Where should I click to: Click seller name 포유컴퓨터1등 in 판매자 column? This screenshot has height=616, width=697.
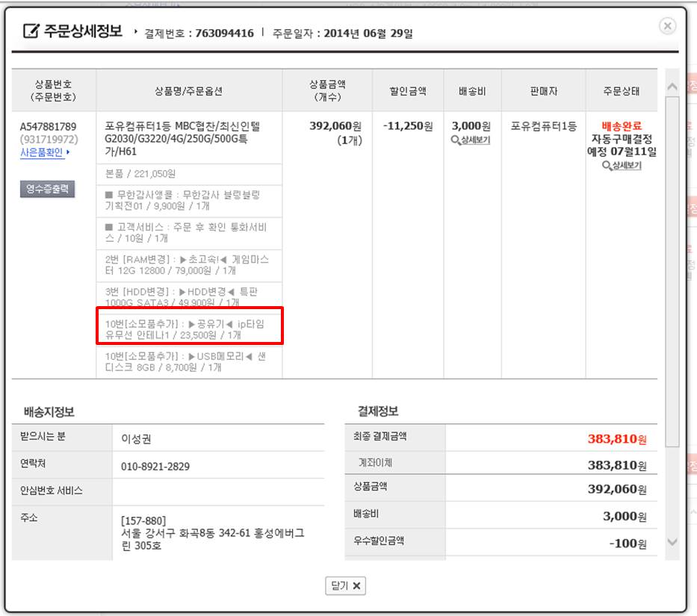click(543, 126)
